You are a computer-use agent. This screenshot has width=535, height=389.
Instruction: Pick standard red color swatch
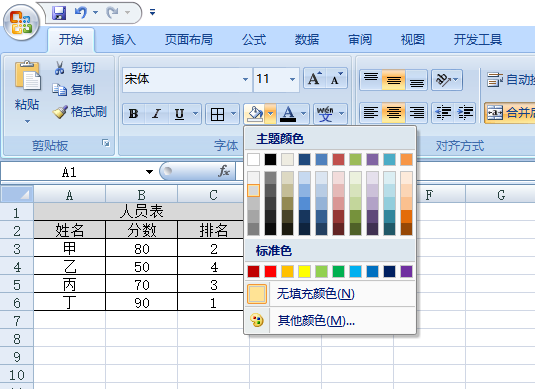pos(271,272)
